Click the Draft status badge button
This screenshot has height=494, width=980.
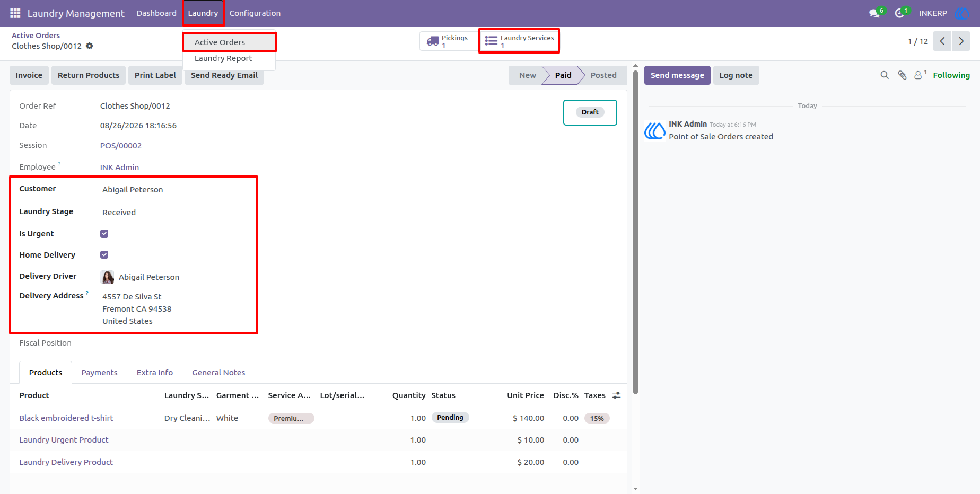tap(590, 112)
